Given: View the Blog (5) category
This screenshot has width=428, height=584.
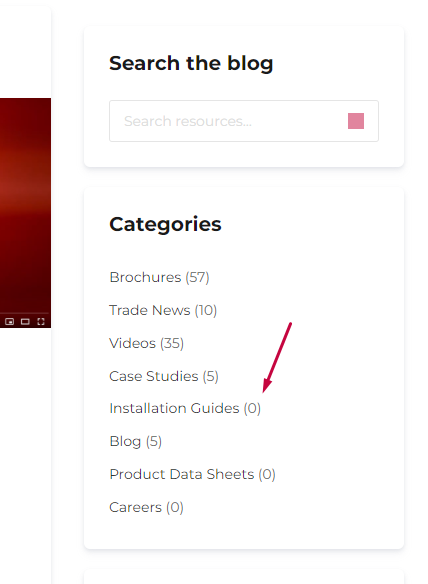Looking at the screenshot, I should [136, 441].
